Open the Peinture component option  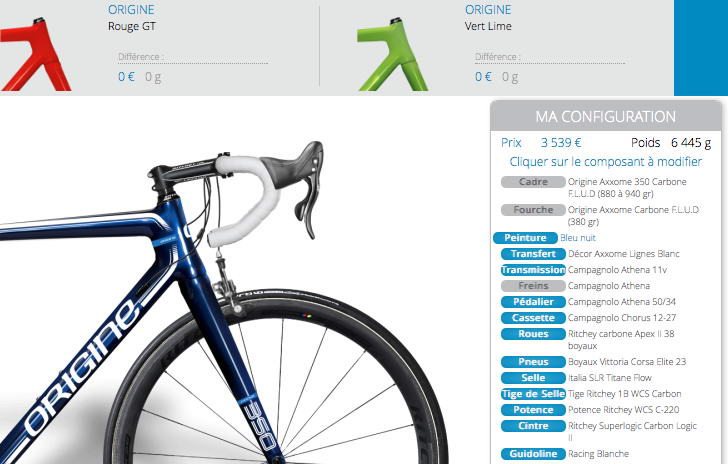[525, 238]
